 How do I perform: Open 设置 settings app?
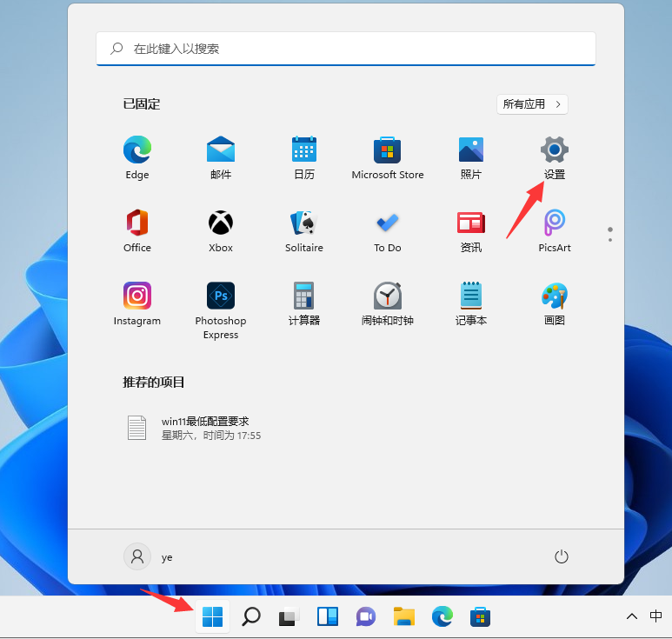554,157
